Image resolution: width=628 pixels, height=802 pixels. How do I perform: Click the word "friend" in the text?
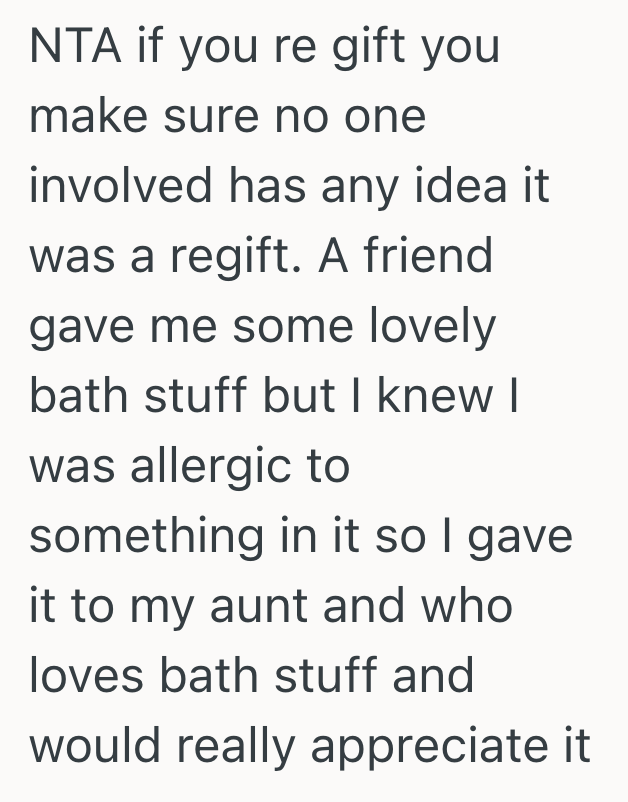pyautogui.click(x=427, y=258)
